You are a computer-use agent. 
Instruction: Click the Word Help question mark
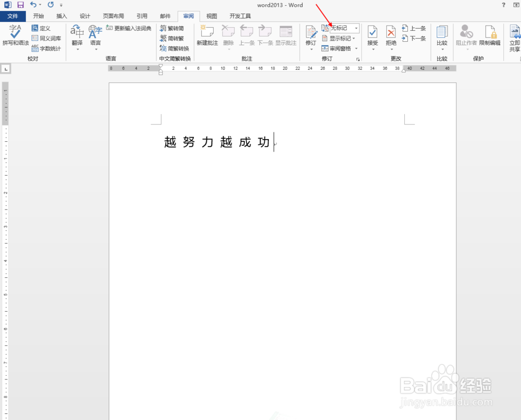(504, 5)
